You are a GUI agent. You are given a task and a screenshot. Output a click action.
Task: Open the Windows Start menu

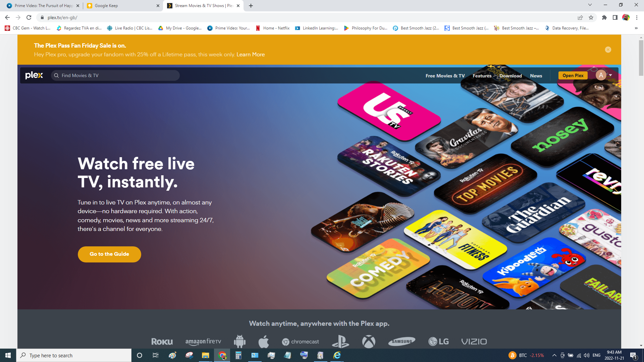(8, 355)
